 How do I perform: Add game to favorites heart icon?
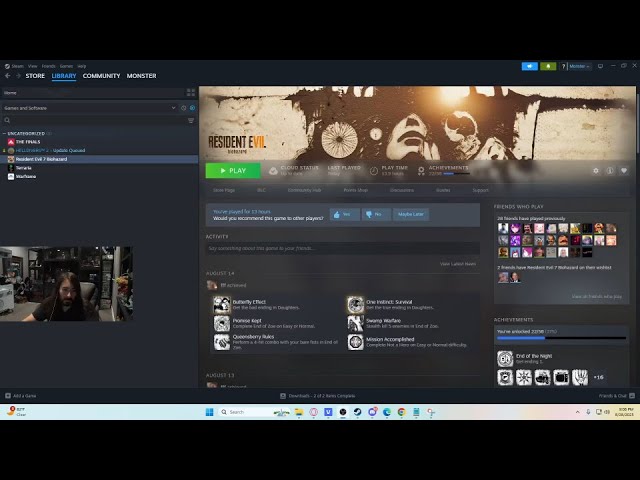(x=624, y=171)
